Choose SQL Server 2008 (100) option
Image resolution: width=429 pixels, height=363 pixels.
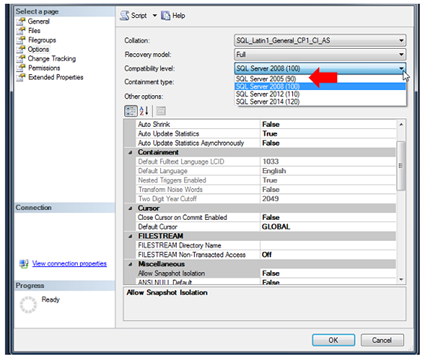point(320,87)
